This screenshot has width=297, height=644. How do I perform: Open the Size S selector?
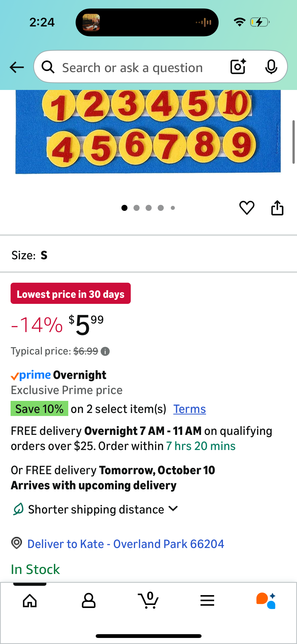point(30,255)
